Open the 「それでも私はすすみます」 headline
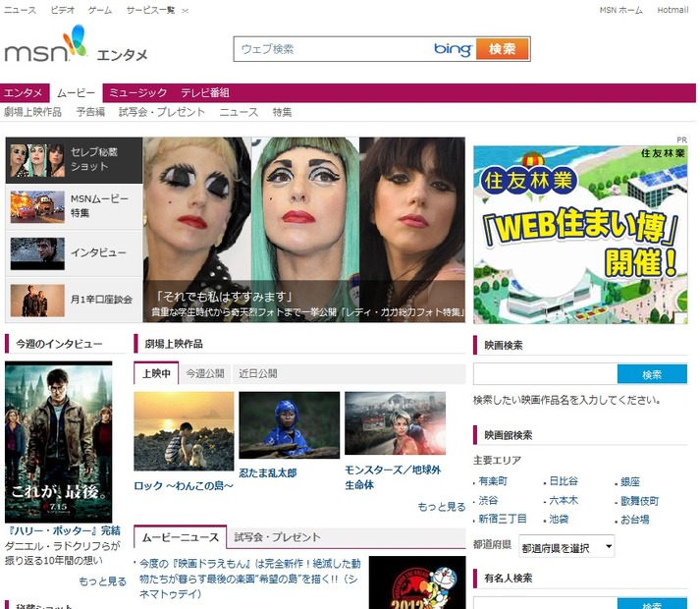 click(x=223, y=297)
